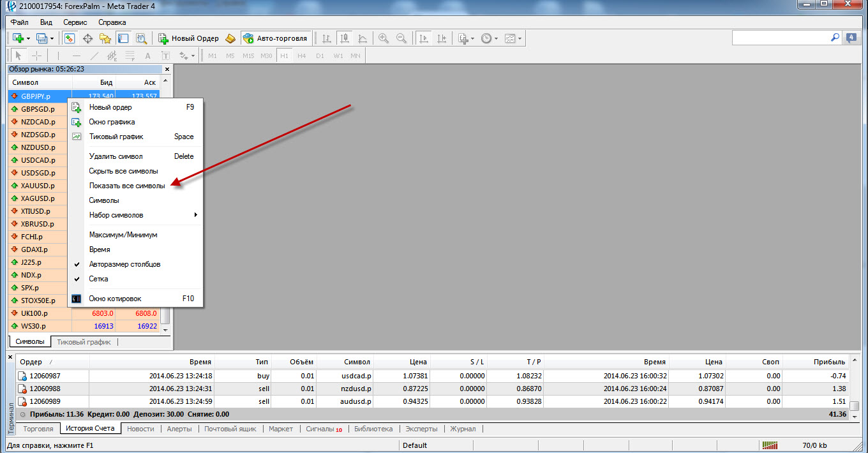Open the 'Тиковый график' tab below Market Watch
The width and height of the screenshot is (868, 453).
tap(84, 342)
